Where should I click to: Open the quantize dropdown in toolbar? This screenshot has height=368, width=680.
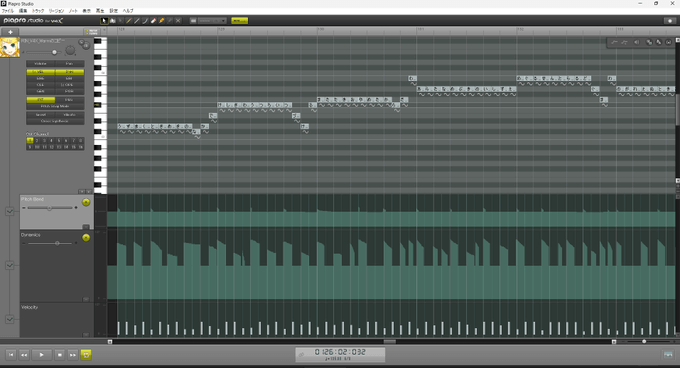click(x=212, y=21)
